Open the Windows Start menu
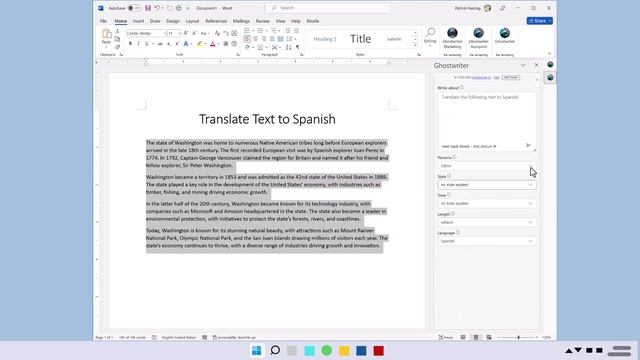This screenshot has width=640, height=360. click(x=257, y=351)
